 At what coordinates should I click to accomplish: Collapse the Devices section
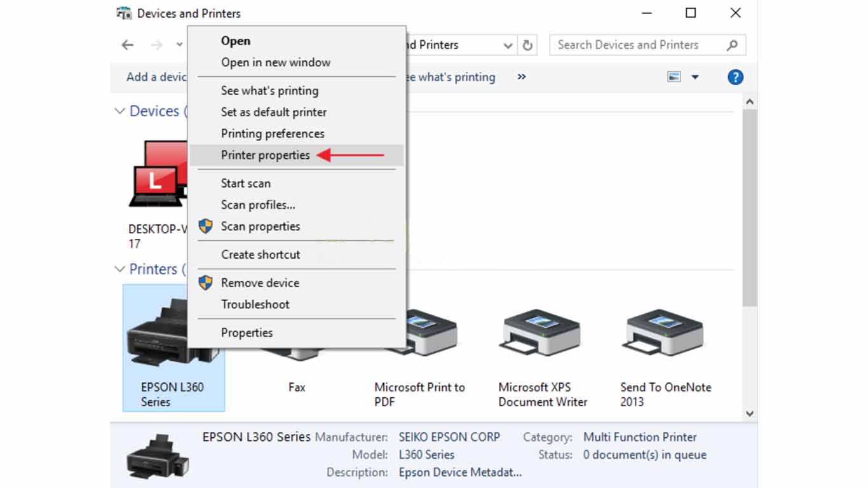[119, 111]
